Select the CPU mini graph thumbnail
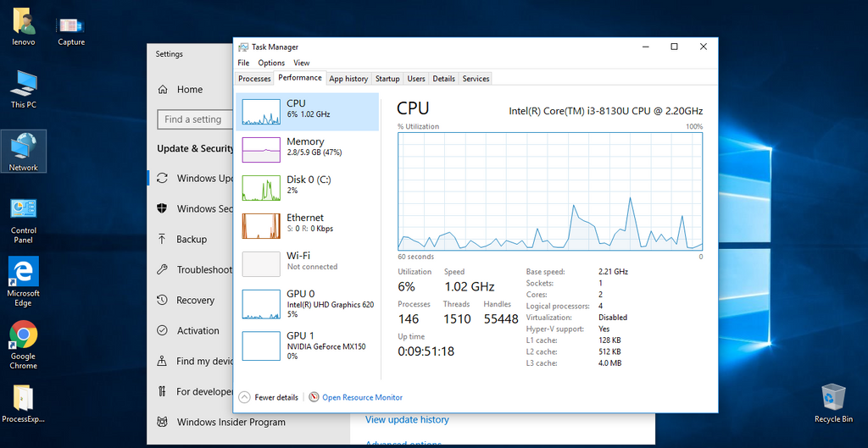 pyautogui.click(x=261, y=112)
